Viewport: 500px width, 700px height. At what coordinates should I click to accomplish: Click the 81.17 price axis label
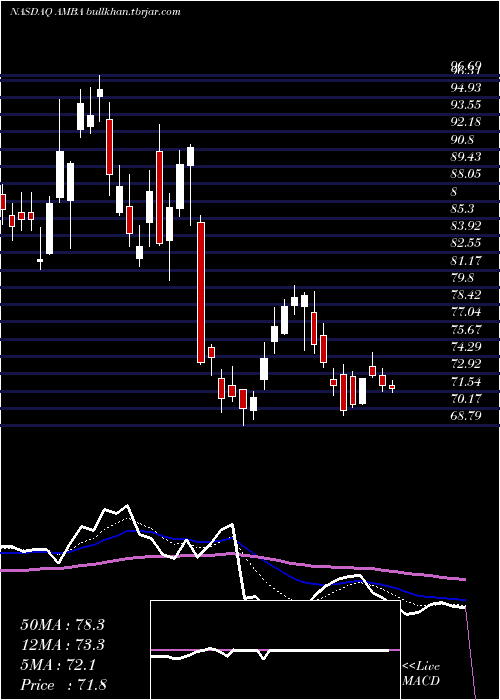coord(466,260)
